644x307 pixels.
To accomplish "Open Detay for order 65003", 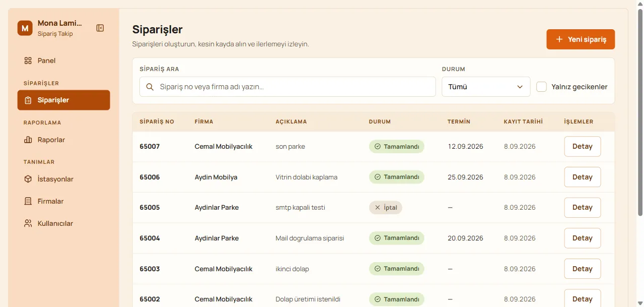I will (x=583, y=269).
